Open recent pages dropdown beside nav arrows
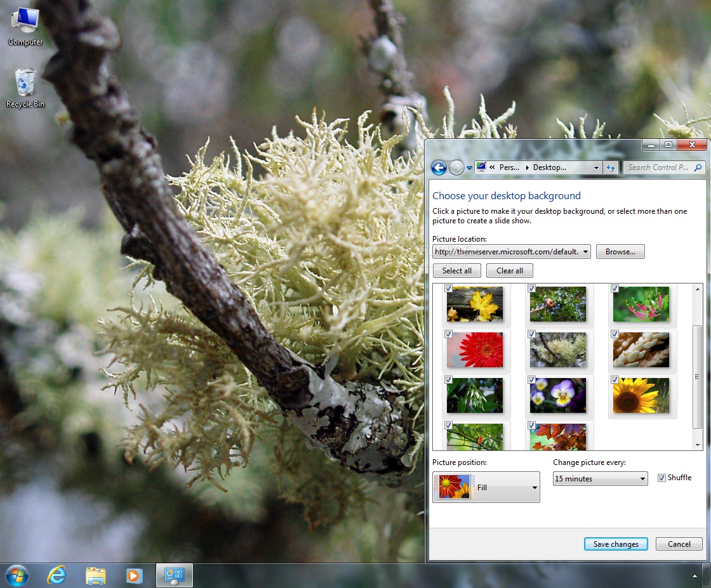The height and width of the screenshot is (588, 711). [469, 168]
